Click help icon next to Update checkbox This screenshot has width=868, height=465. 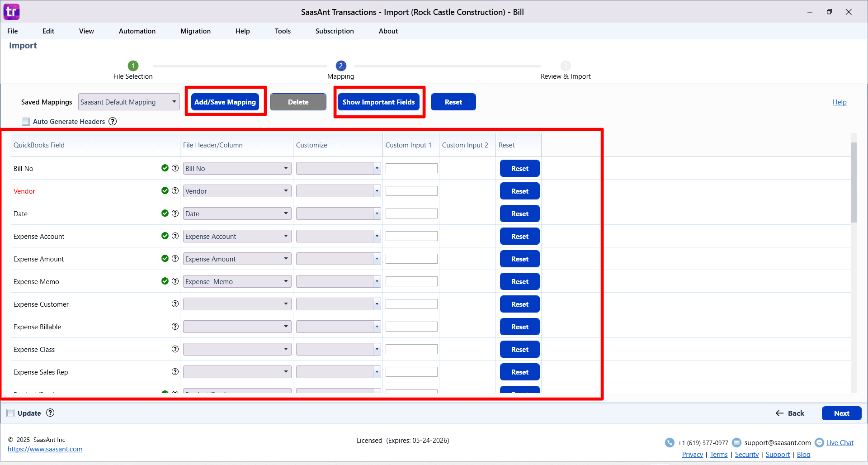click(50, 413)
